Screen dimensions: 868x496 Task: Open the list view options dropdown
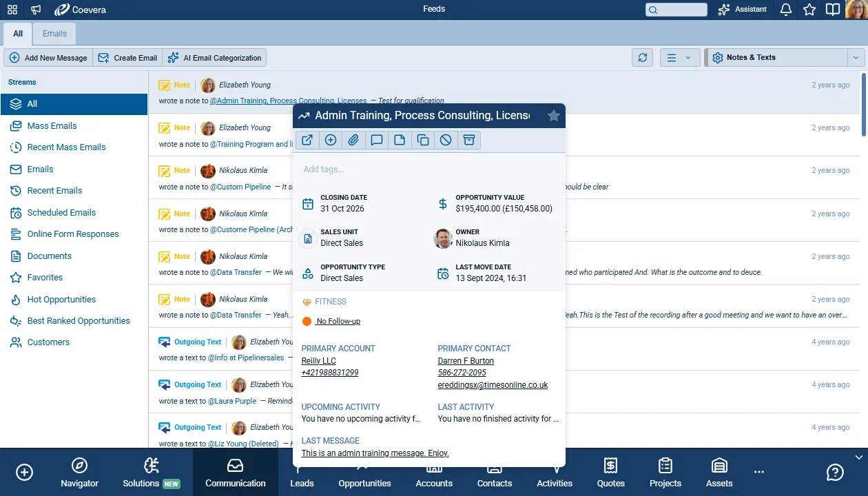[x=680, y=58]
